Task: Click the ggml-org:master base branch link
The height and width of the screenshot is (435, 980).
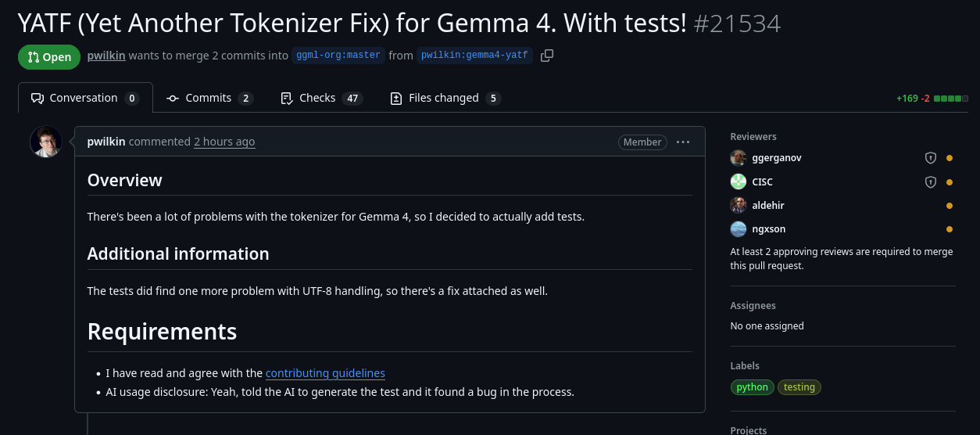Action: pos(338,56)
